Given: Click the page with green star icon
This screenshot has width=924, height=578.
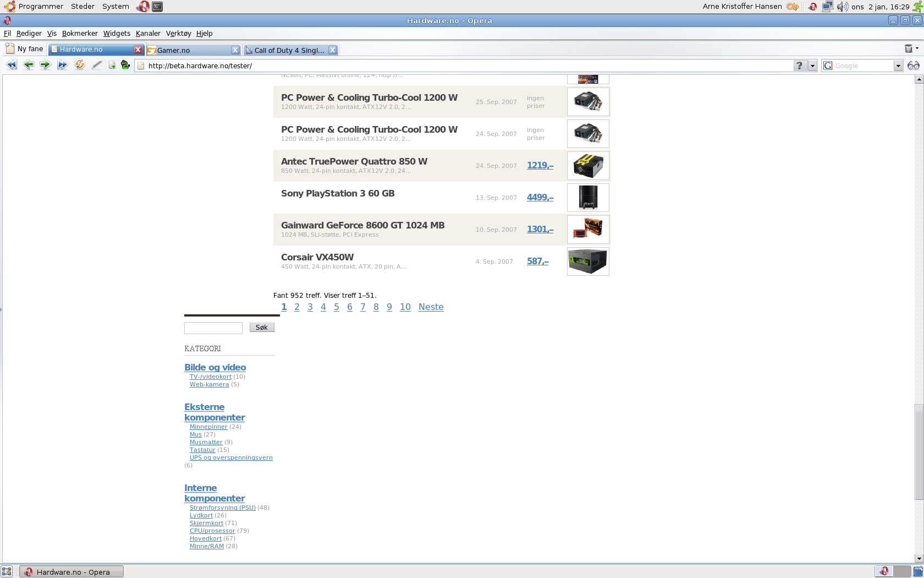Looking at the screenshot, I should pyautogui.click(x=112, y=65).
